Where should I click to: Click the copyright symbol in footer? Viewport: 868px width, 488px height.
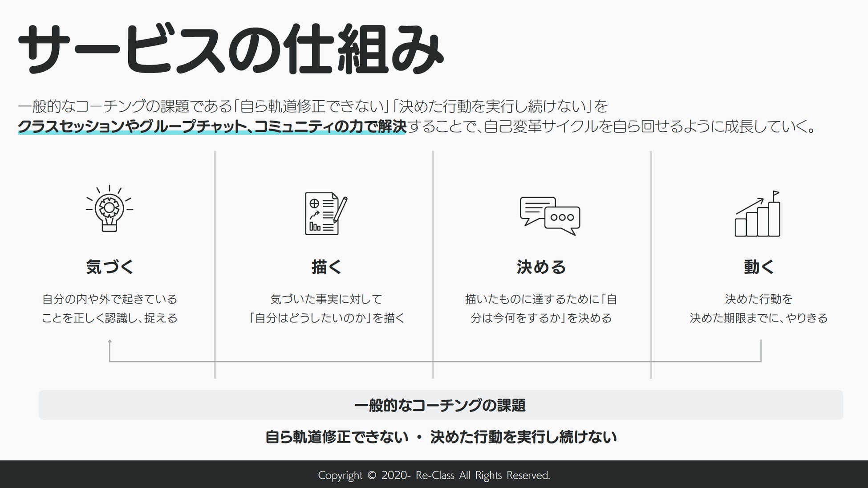pyautogui.click(x=372, y=475)
